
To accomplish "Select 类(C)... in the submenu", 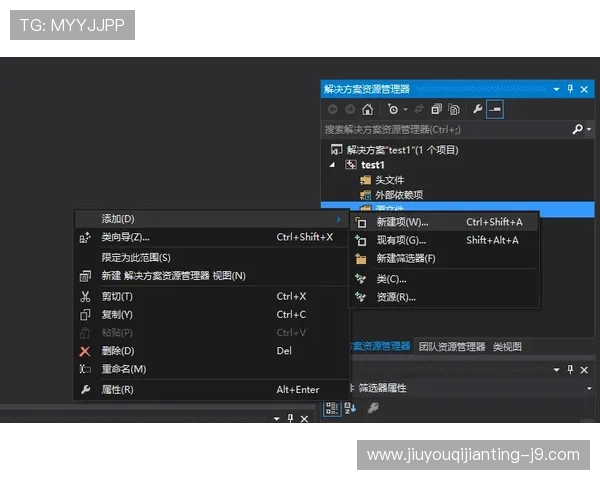I will (x=444, y=279).
